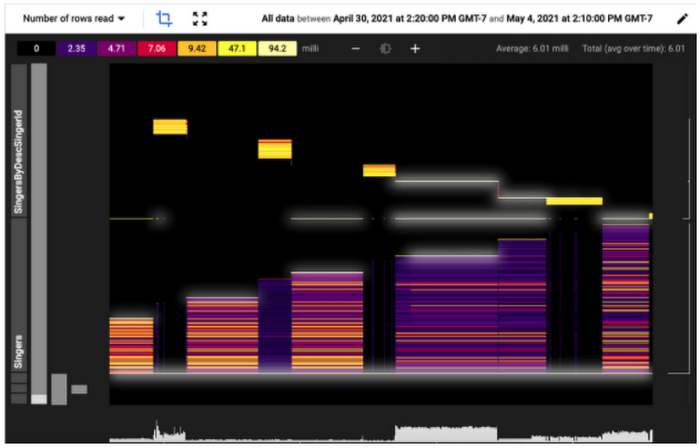
Task: Click the expand to fullscreen icon
Action: point(200,19)
